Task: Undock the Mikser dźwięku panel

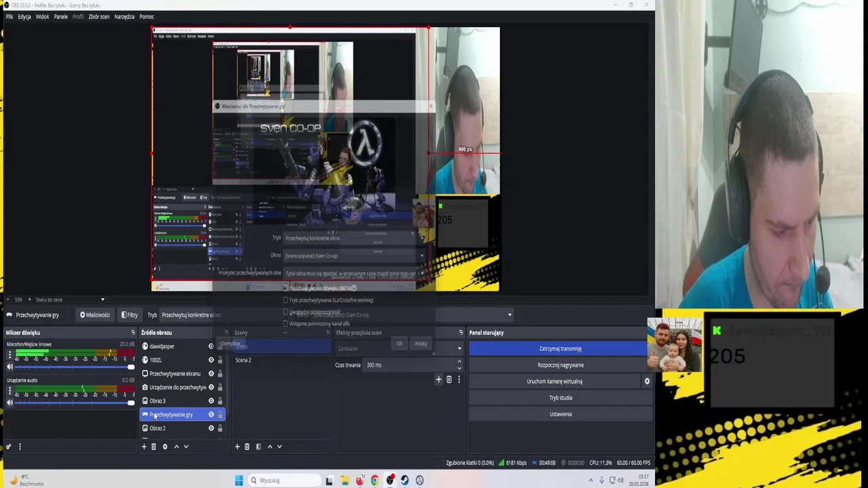Action: click(x=133, y=333)
